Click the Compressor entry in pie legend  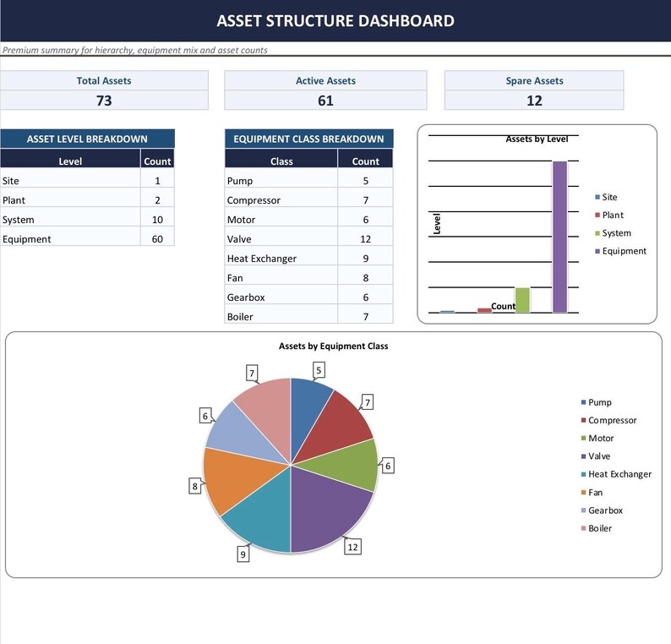608,420
